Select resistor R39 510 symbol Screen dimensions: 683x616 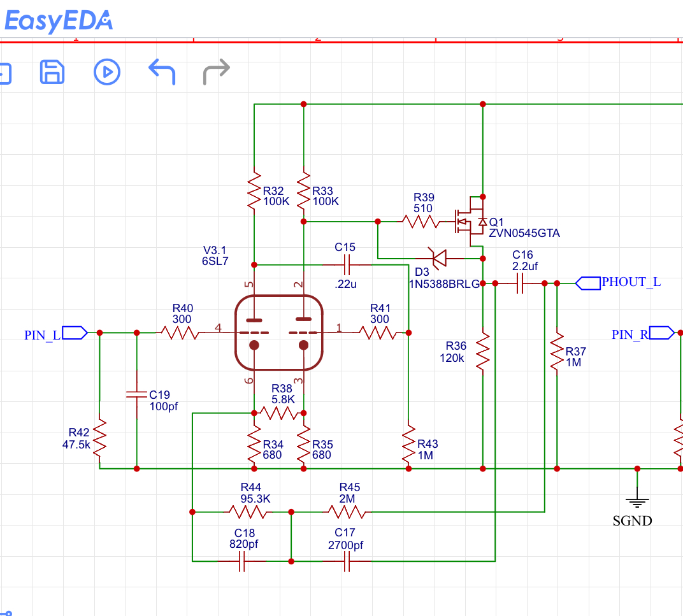point(421,222)
